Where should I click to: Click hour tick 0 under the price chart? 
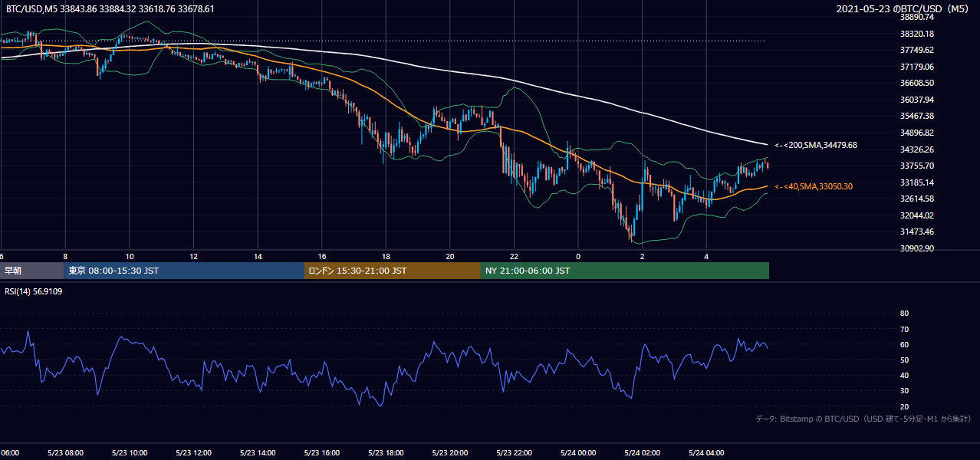click(x=577, y=257)
